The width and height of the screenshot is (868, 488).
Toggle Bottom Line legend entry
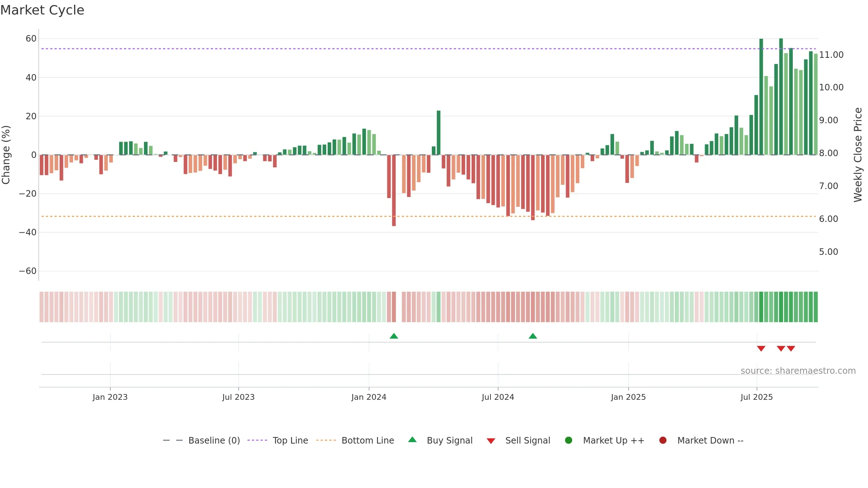point(355,440)
